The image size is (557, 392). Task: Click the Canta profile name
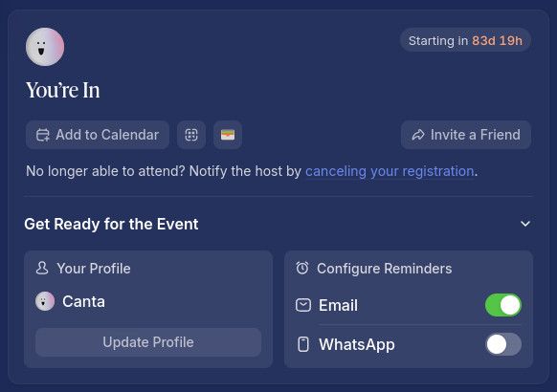84,301
